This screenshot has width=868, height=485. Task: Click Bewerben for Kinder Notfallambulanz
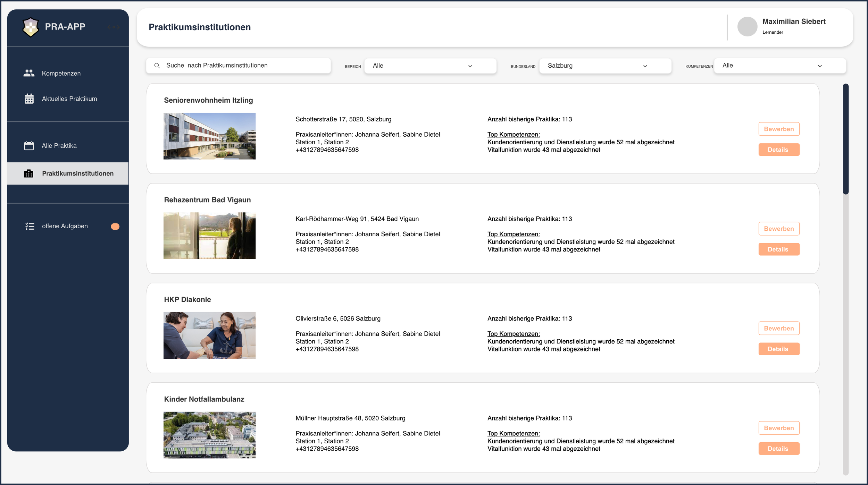tap(779, 428)
